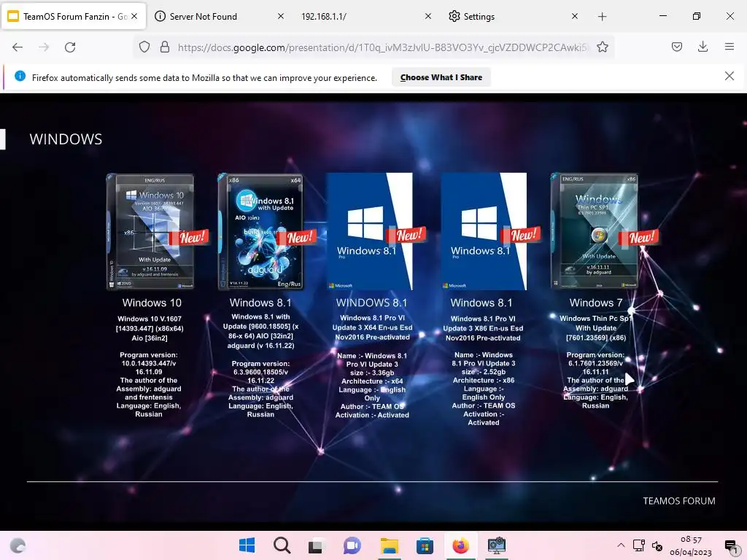Click the Choose What I Share button

click(441, 77)
